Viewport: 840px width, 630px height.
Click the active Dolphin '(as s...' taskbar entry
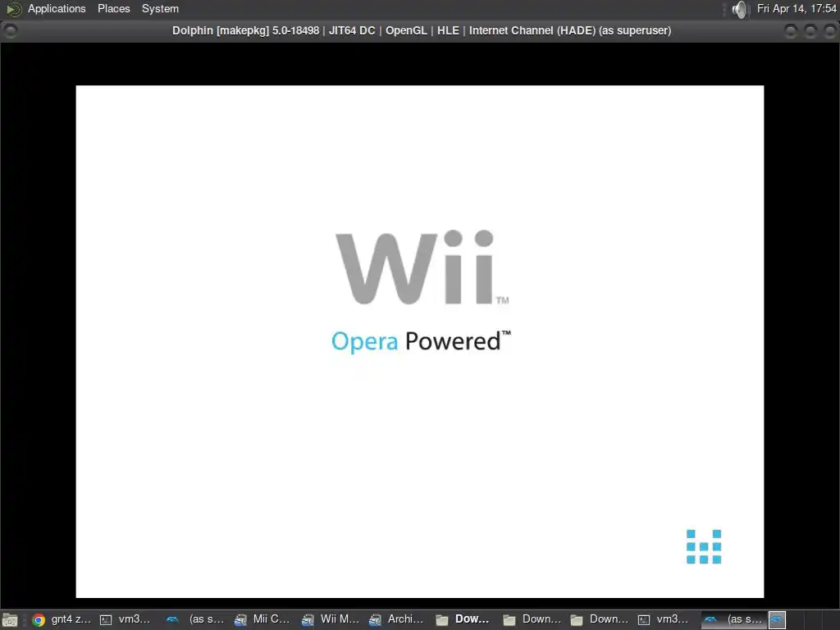coord(734,619)
